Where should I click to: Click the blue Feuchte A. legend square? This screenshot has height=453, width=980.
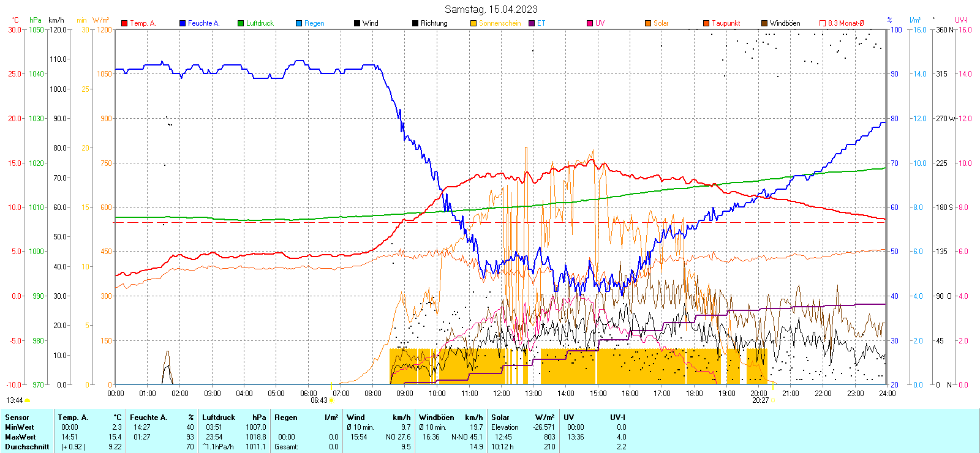[183, 23]
